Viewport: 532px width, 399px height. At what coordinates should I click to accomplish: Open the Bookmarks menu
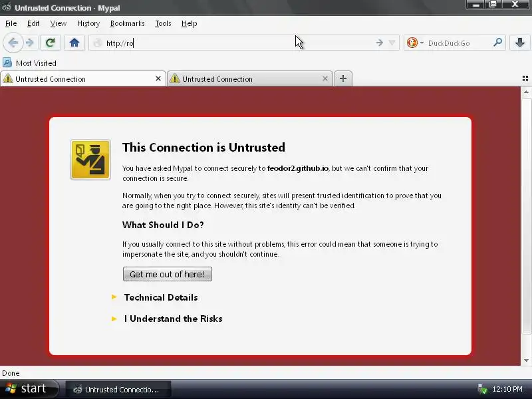(x=127, y=23)
